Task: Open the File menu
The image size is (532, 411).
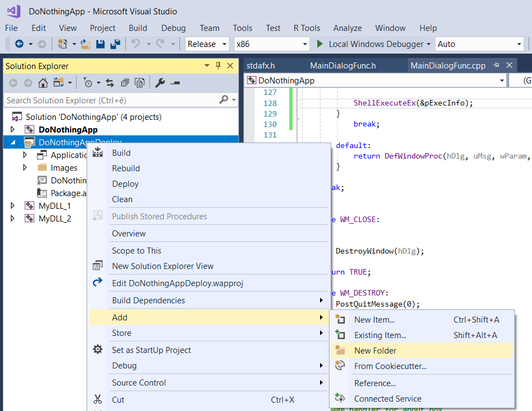Action: coord(11,28)
